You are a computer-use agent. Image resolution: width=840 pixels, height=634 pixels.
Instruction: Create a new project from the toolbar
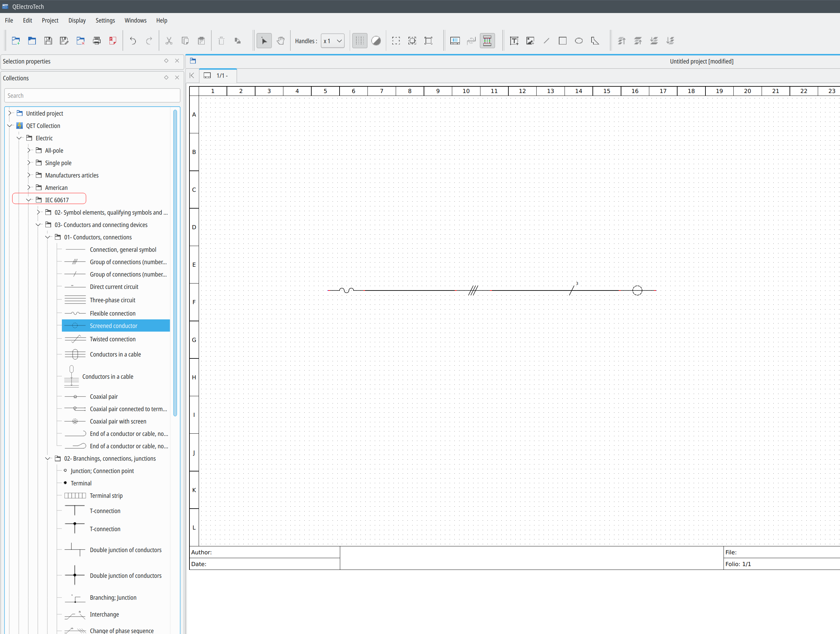point(16,41)
